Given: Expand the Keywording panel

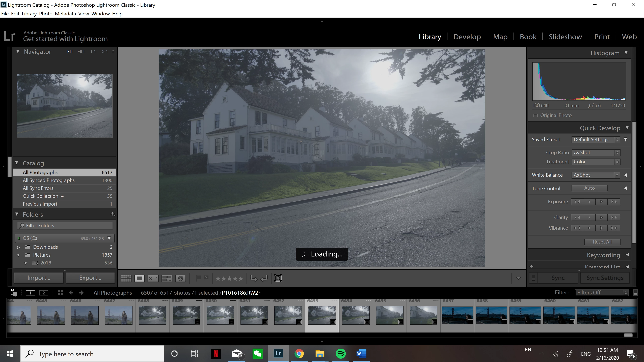Looking at the screenshot, I should 627,255.
